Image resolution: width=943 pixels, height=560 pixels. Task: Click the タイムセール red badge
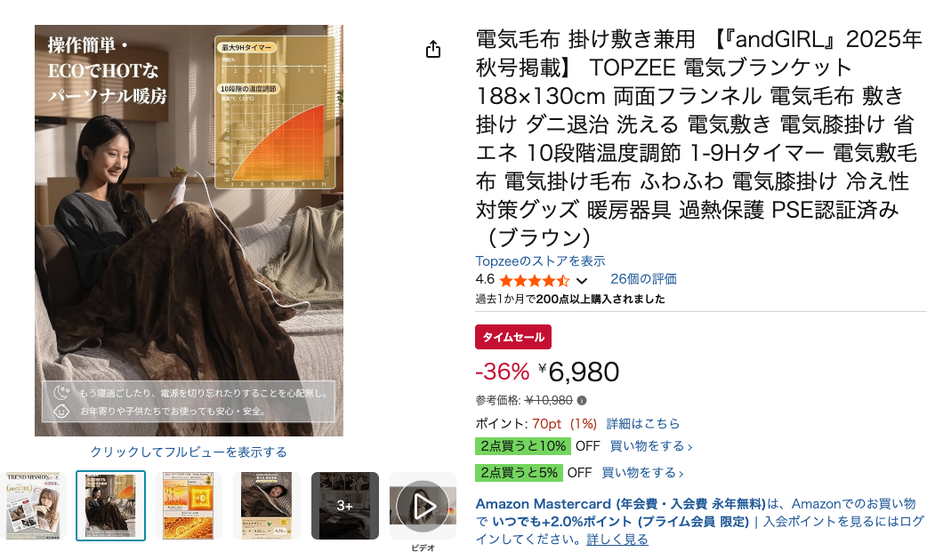tap(513, 337)
